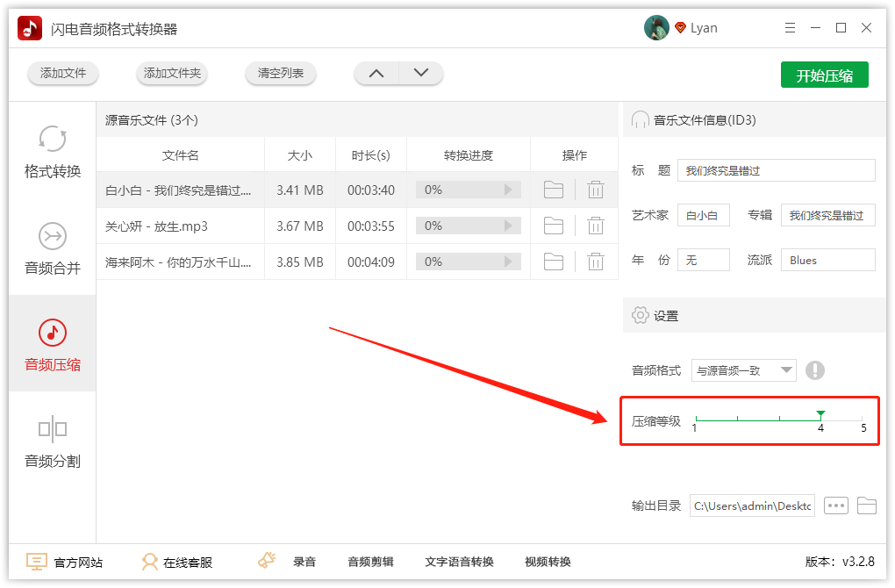Click the 标题 input field
The image size is (895, 588).
pyautogui.click(x=776, y=170)
